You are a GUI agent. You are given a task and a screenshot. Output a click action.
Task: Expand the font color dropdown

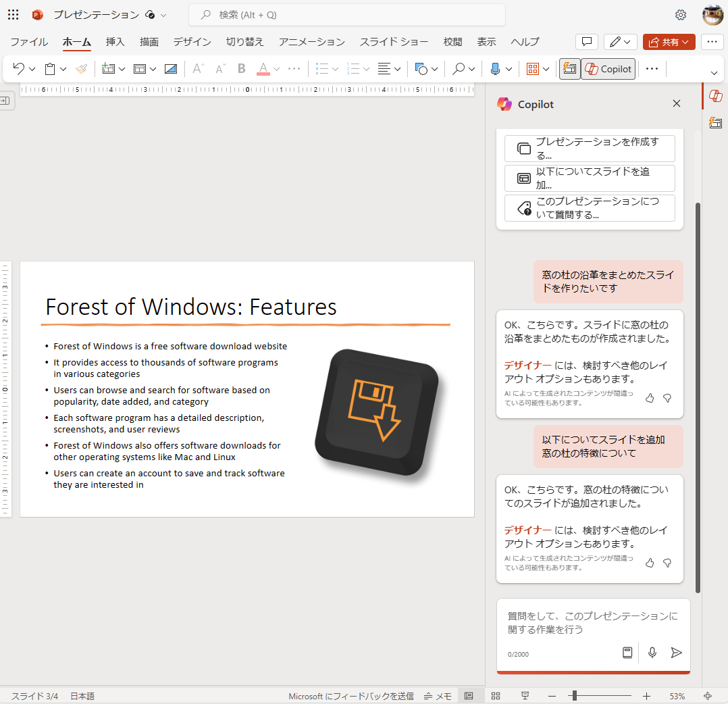[277, 69]
